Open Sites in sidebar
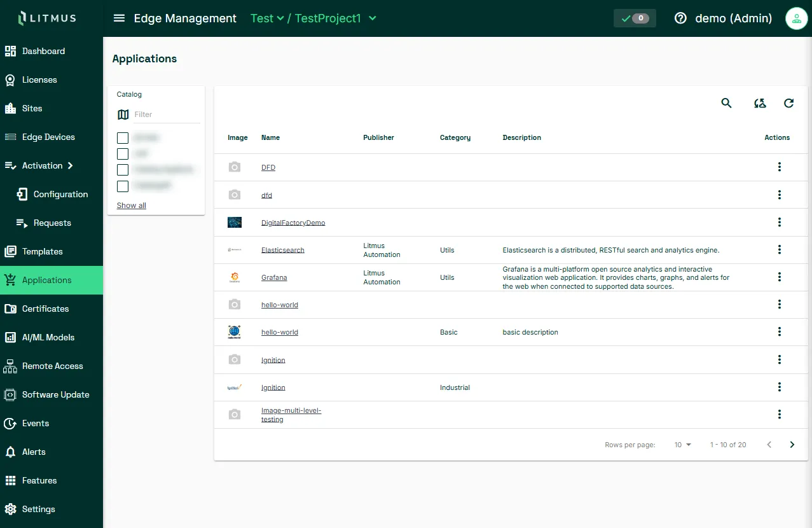This screenshot has width=812, height=528. [52, 108]
